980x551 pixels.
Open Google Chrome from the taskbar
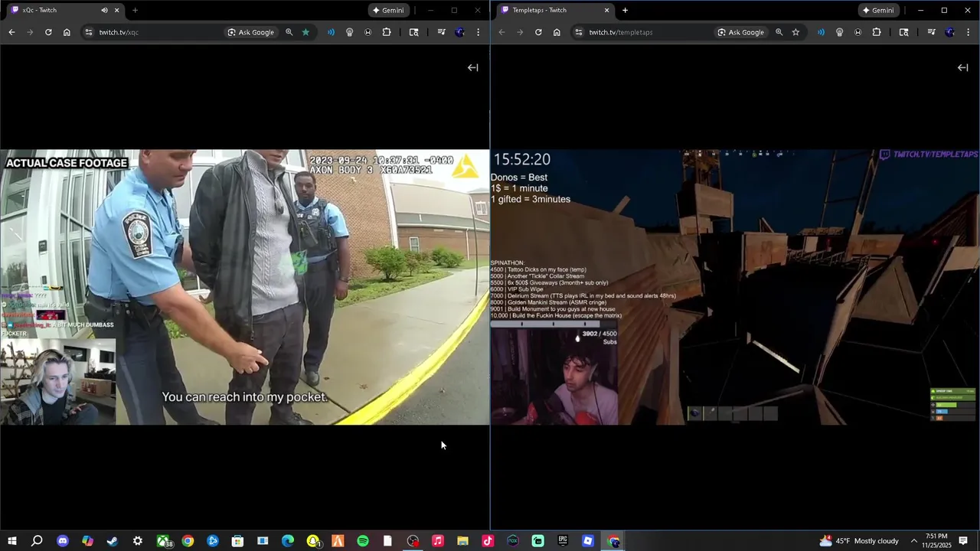(188, 541)
